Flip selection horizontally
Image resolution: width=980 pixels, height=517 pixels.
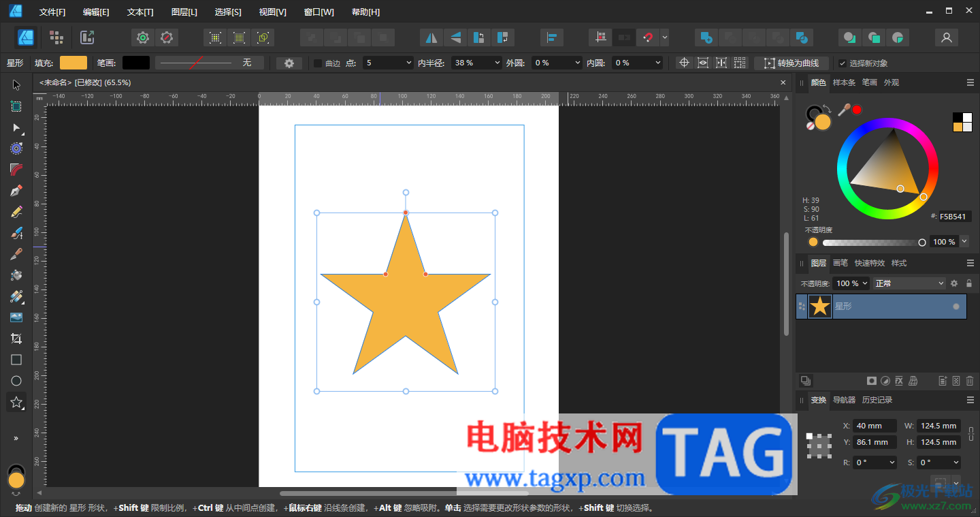[x=430, y=37]
